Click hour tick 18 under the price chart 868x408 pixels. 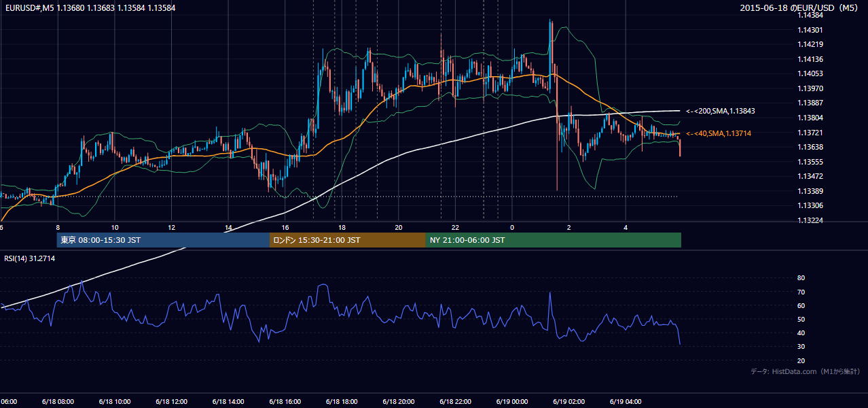342,227
